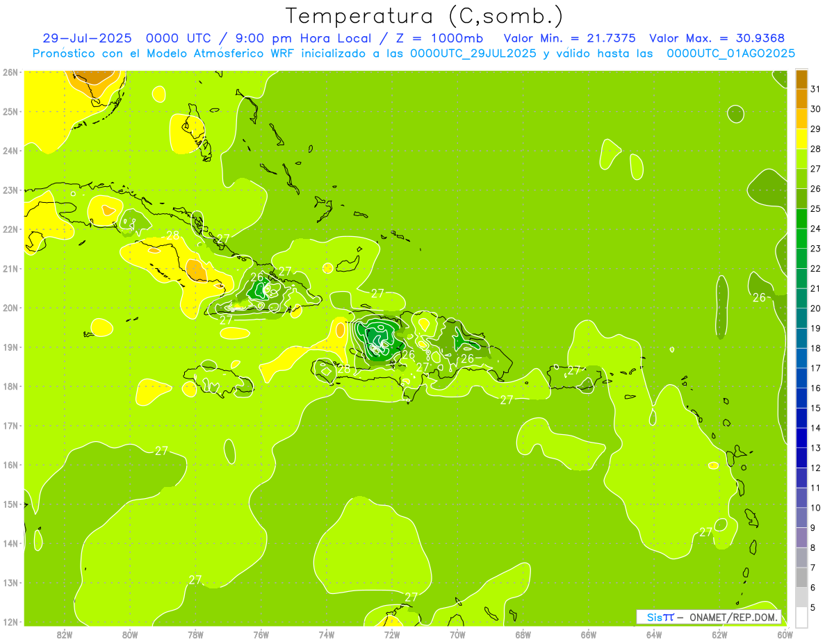This screenshot has width=834, height=644.
Task: Pick the legend swatch between 27 and 28
Action: point(801,158)
